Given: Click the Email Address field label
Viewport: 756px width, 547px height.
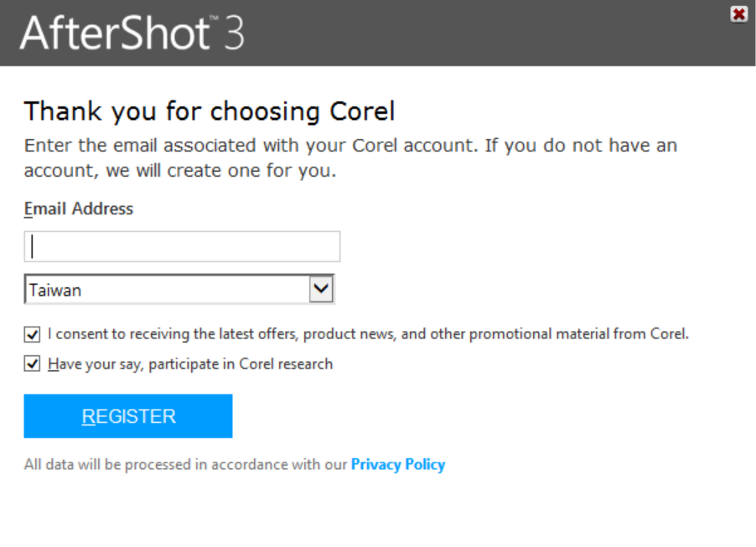Looking at the screenshot, I should pos(79,209).
